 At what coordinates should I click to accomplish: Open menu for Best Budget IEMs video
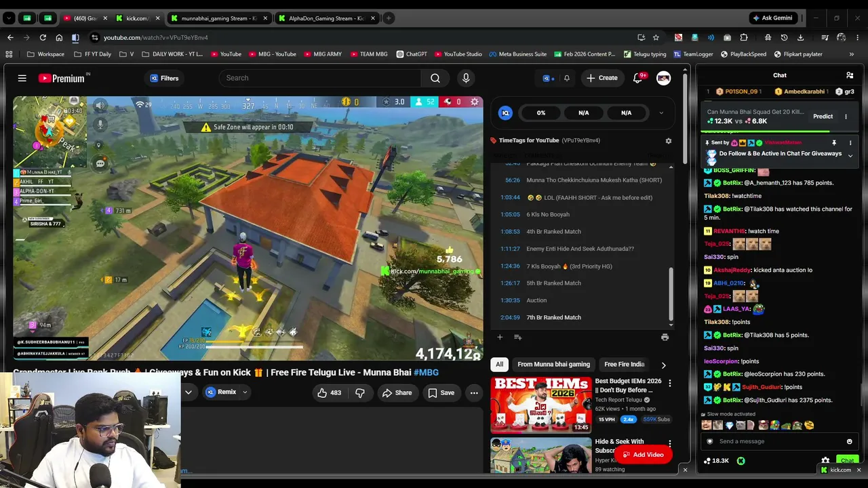click(x=669, y=384)
